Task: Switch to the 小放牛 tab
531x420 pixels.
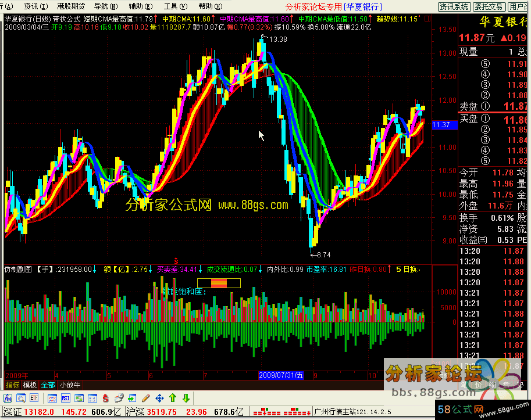Action: [x=70, y=385]
